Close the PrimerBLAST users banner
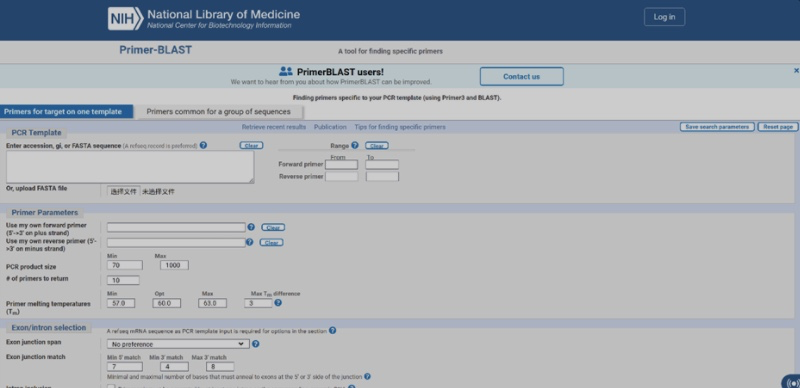This screenshot has width=800, height=388. pos(796,70)
